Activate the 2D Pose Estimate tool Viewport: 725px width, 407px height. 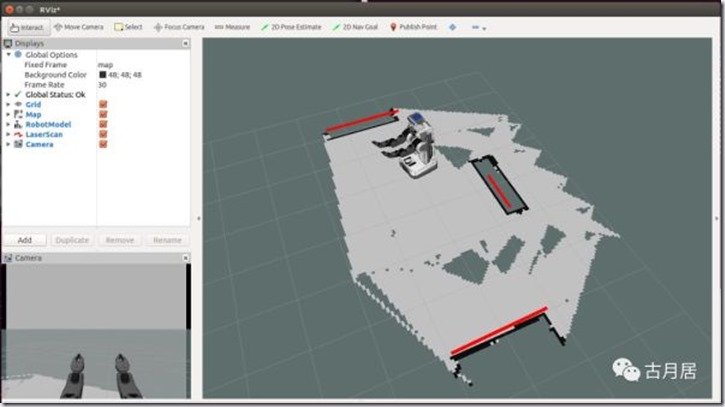pyautogui.click(x=291, y=27)
